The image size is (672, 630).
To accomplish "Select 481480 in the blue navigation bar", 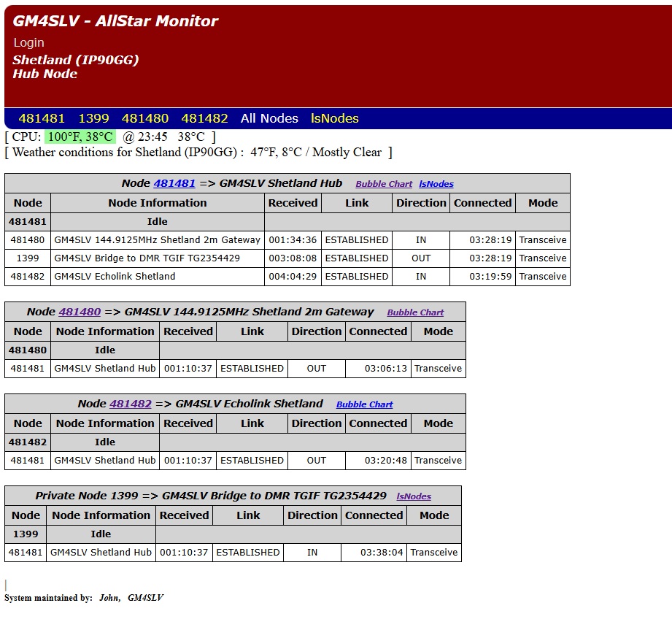I will point(144,118).
